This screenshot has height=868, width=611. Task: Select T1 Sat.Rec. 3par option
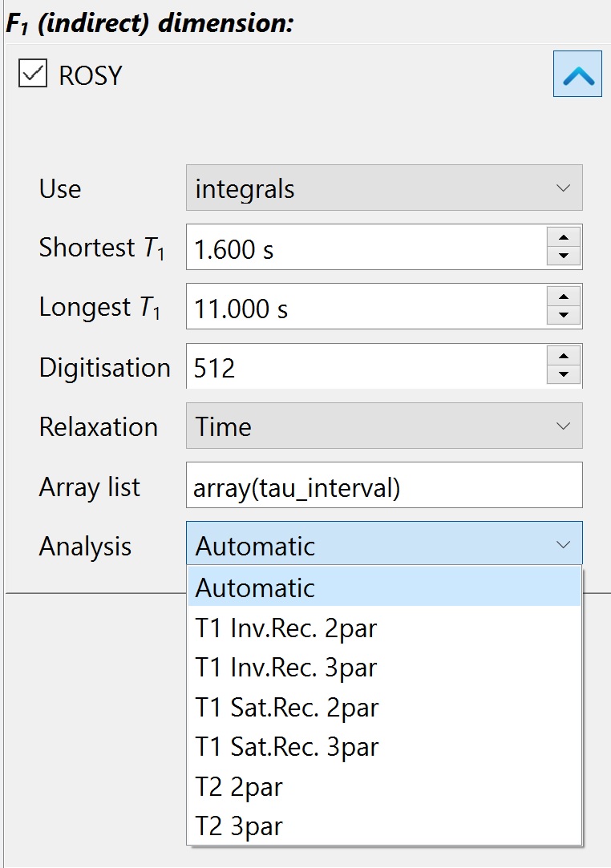tap(384, 747)
